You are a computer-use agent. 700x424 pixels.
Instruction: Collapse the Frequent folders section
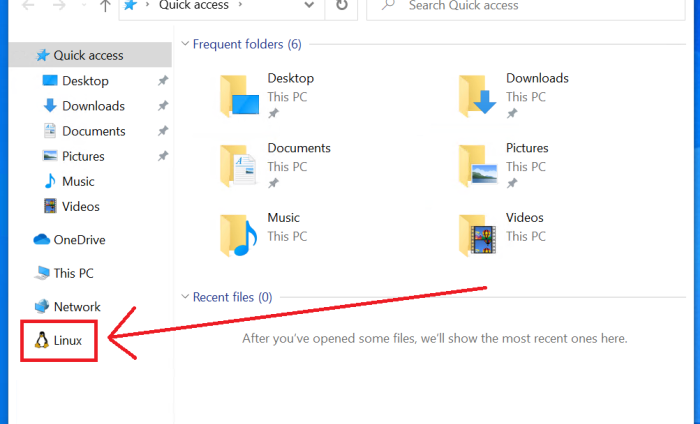185,44
